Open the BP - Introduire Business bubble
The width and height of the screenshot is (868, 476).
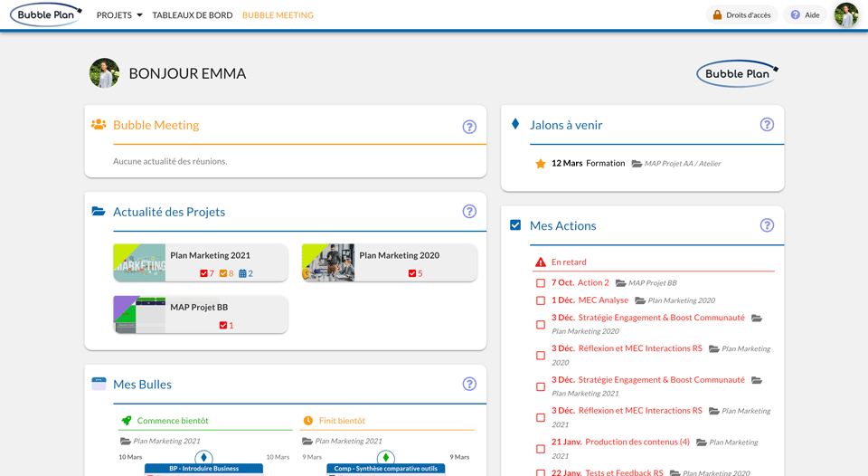(203, 469)
